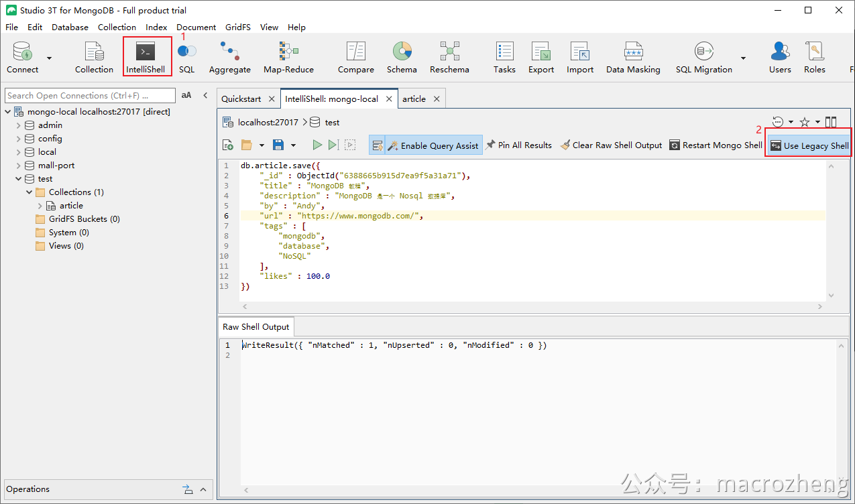This screenshot has height=504, width=855.
Task: Switch to the article tab
Action: click(x=414, y=99)
